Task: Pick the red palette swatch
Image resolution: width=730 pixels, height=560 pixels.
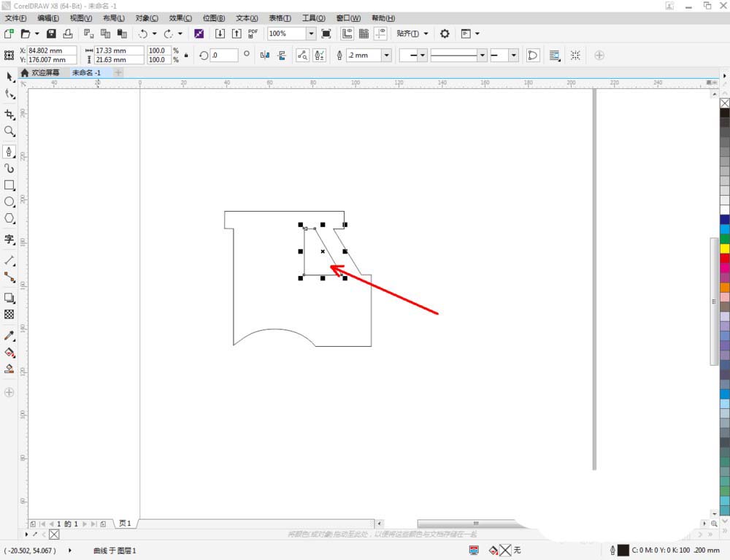Action: pos(724,258)
